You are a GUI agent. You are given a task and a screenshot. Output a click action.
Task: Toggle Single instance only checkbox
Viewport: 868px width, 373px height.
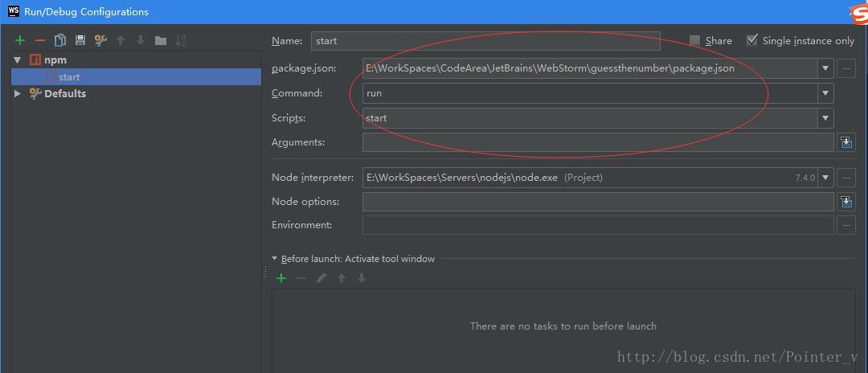click(751, 40)
